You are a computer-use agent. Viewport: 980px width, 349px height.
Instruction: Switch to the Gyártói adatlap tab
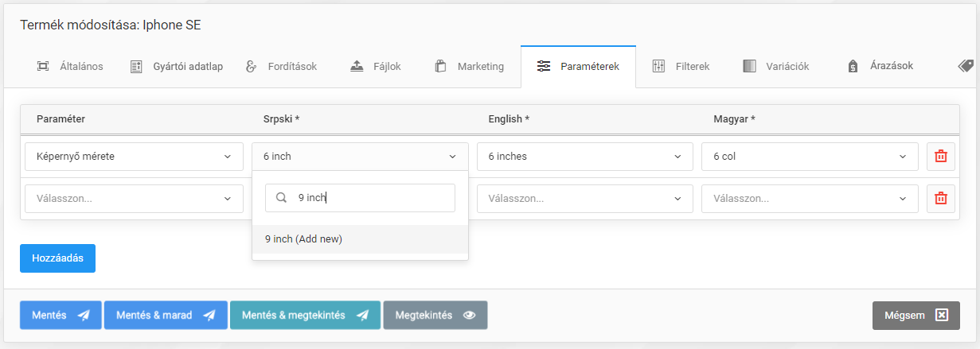(x=177, y=67)
